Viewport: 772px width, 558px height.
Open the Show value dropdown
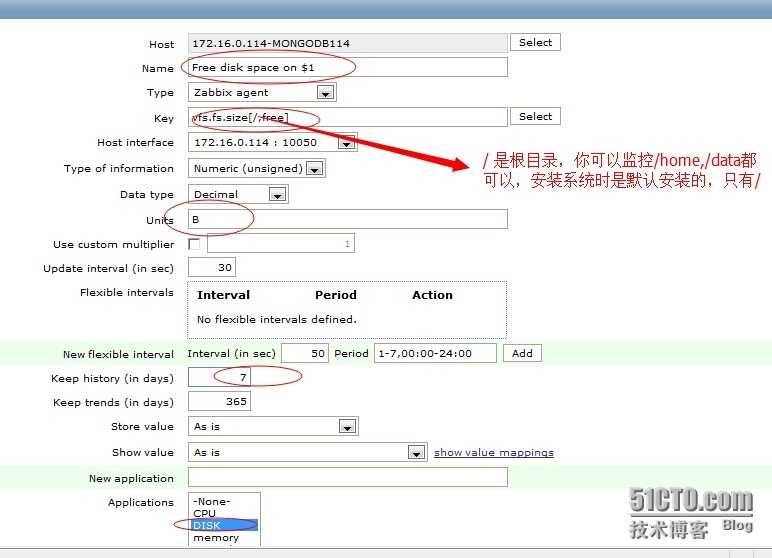307,452
